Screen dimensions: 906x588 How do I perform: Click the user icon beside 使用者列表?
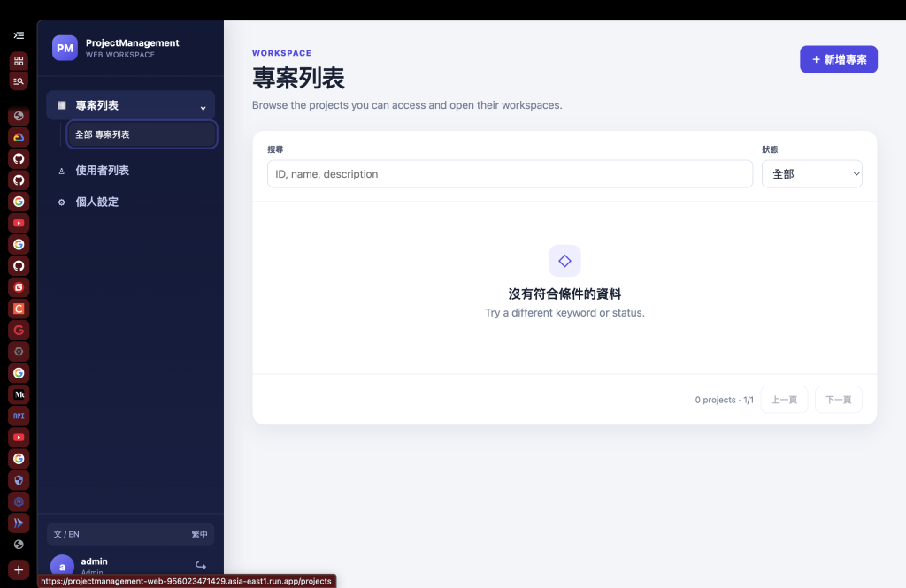pyautogui.click(x=61, y=171)
